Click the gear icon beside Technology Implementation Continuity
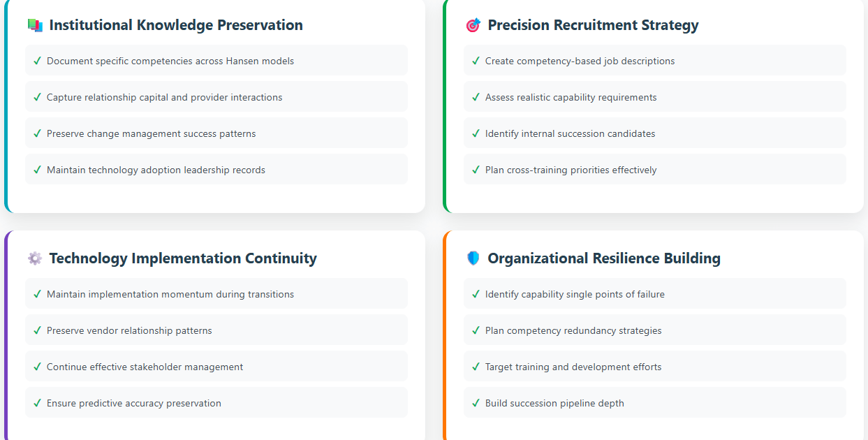 pos(35,258)
